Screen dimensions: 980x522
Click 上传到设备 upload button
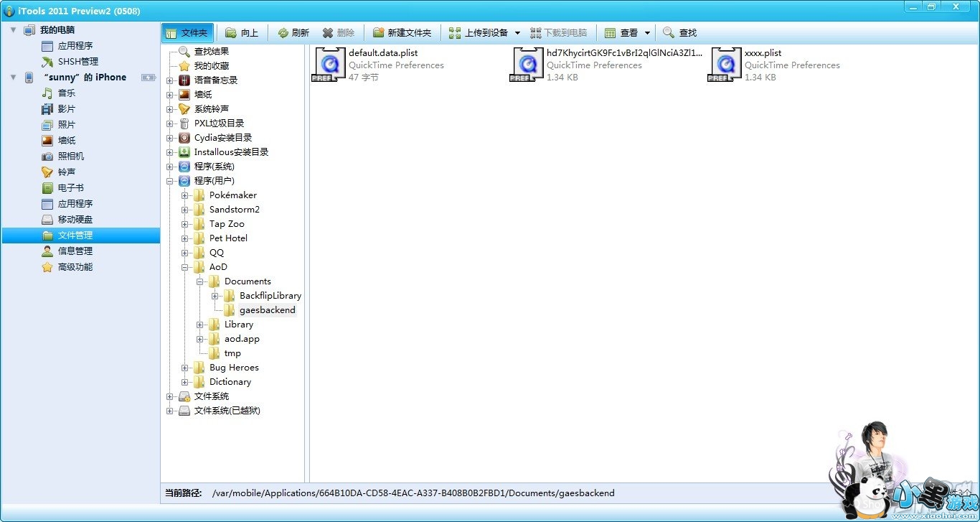(478, 33)
